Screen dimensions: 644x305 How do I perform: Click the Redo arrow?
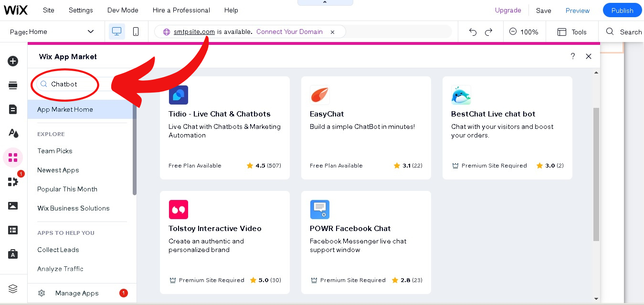[x=488, y=32]
